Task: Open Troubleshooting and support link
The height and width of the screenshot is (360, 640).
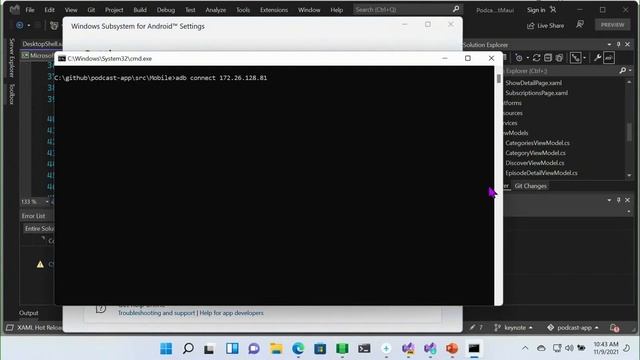Action: tap(156, 313)
